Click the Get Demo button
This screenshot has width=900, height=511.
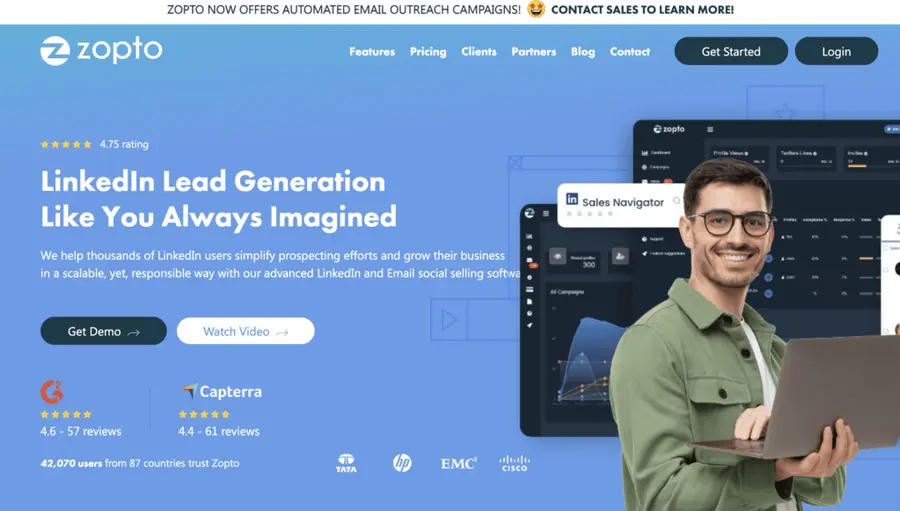click(103, 331)
